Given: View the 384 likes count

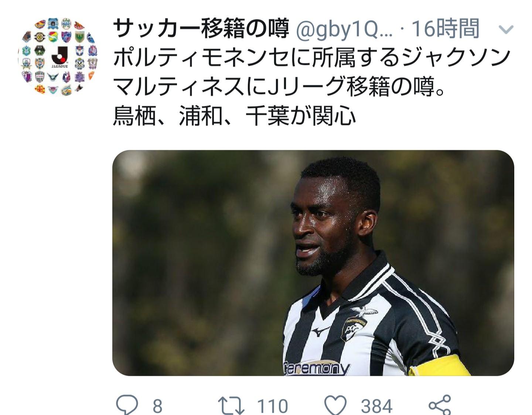Looking at the screenshot, I should click(376, 406).
